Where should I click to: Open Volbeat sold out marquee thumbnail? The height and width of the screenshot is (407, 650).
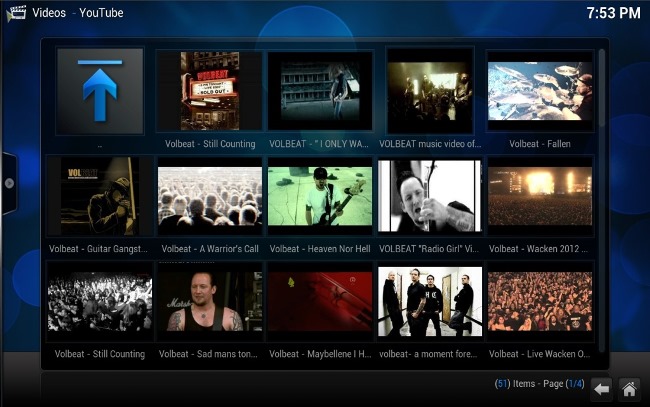coord(210,91)
